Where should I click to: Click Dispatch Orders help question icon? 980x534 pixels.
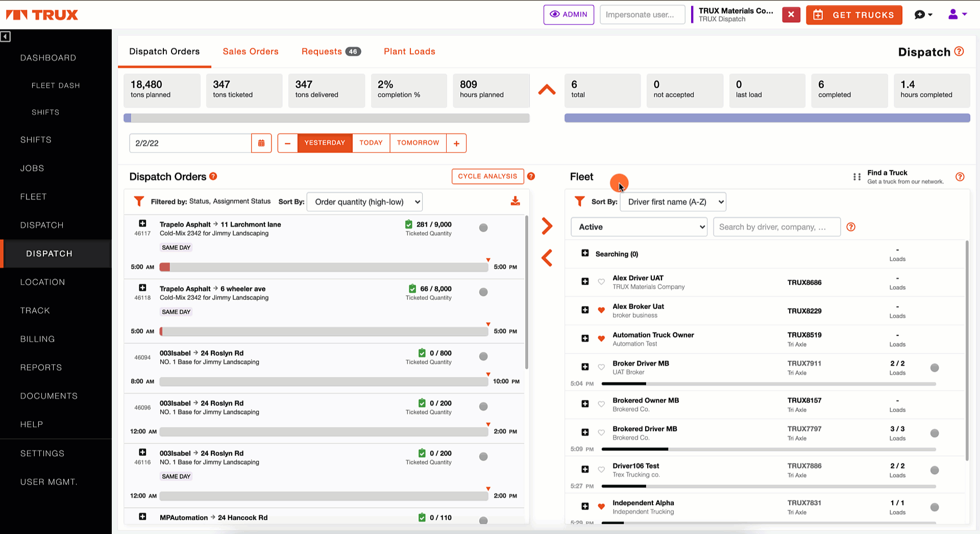coord(213,176)
